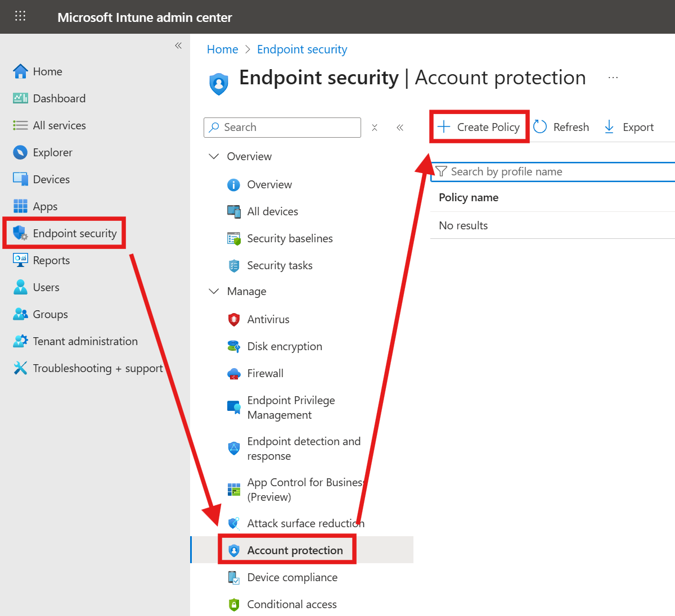Image resolution: width=675 pixels, height=616 pixels.
Task: Click the Tenant administration gear icon
Action: coord(20,341)
